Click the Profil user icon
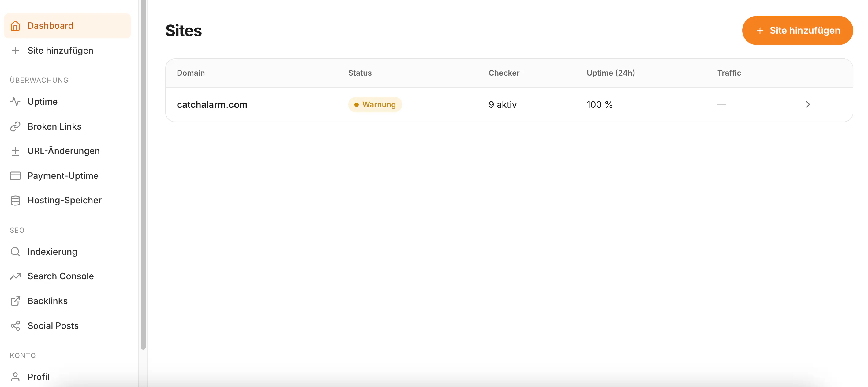The width and height of the screenshot is (868, 387). pyautogui.click(x=15, y=377)
